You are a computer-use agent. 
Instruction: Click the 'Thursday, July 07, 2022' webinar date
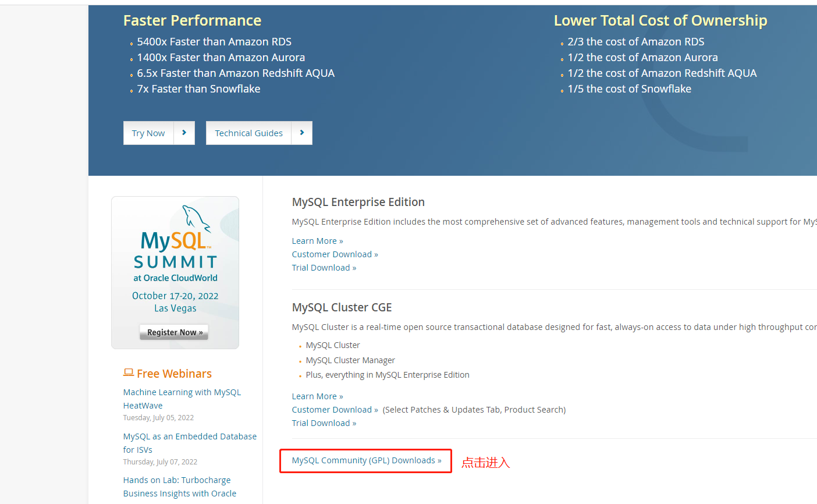160,462
